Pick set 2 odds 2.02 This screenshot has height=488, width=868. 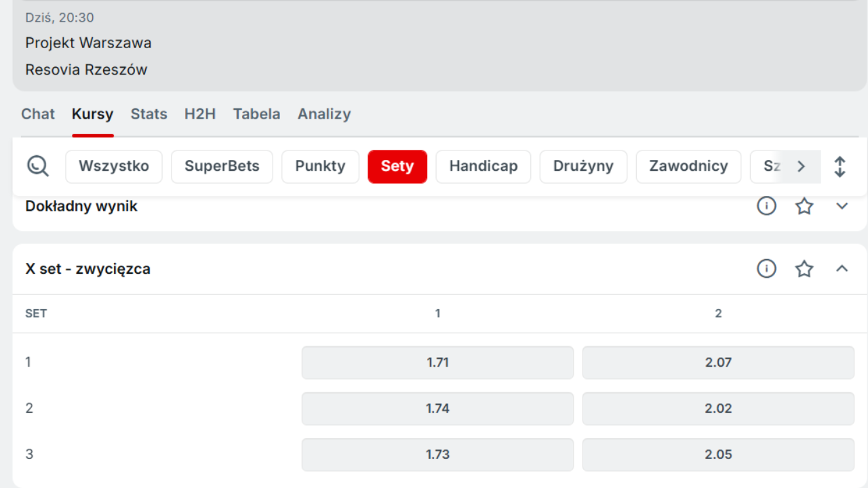718,409
